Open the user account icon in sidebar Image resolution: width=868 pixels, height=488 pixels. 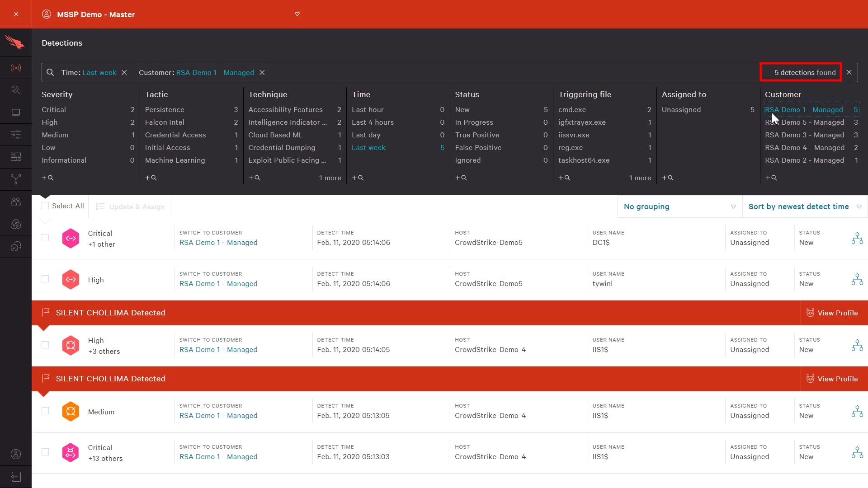[16, 454]
